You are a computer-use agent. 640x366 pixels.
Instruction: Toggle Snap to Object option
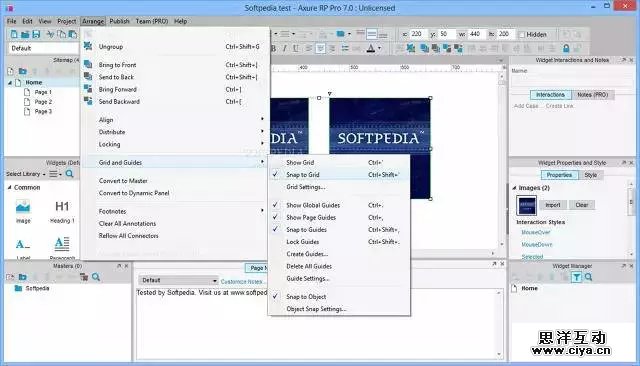tap(339, 297)
